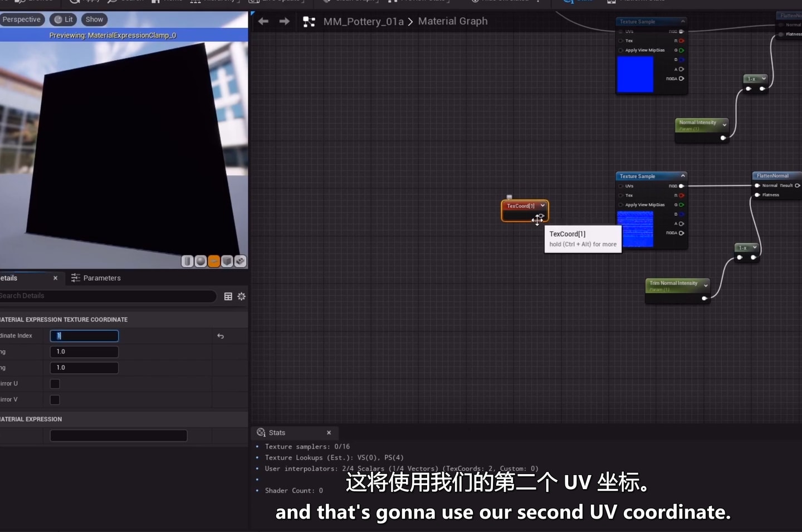Click MM_Pottery_01a breadcrumb
802x532 pixels.
[364, 22]
